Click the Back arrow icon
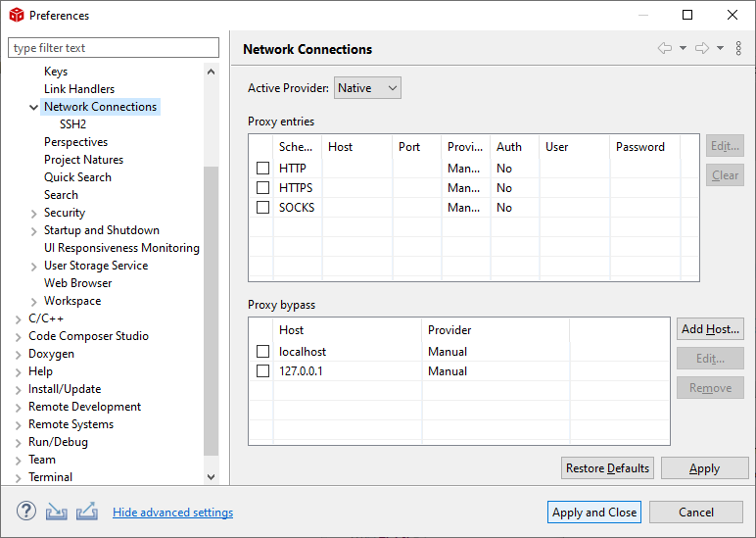Image resolution: width=756 pixels, height=538 pixels. point(665,49)
